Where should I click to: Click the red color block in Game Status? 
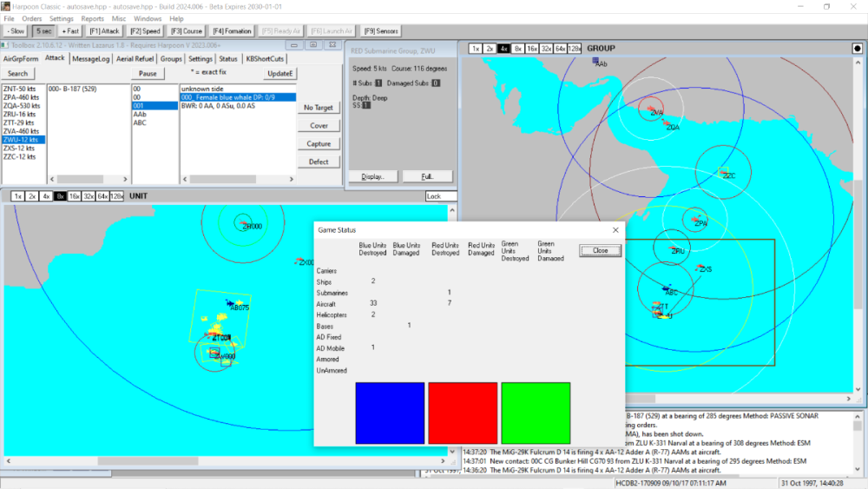(463, 413)
